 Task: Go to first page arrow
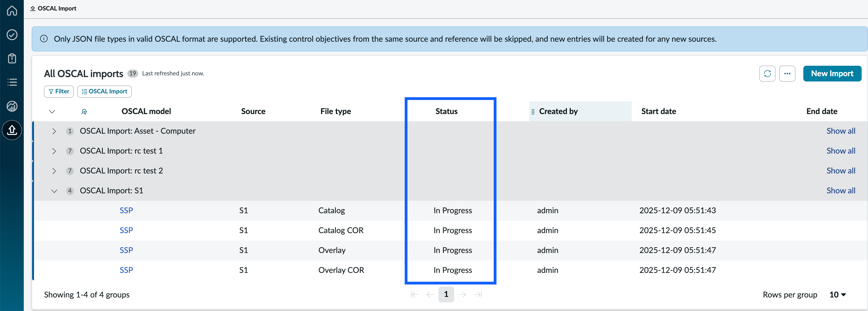tap(414, 295)
